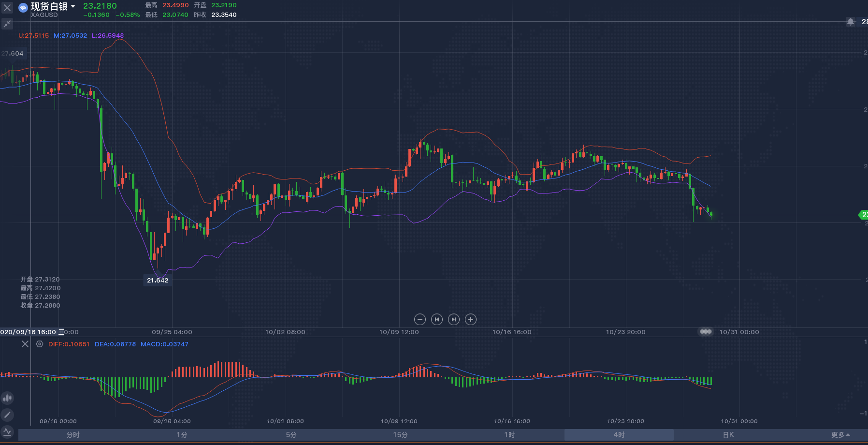This screenshot has height=445, width=868.
Task: Click the -0.58% change value
Action: coord(128,15)
